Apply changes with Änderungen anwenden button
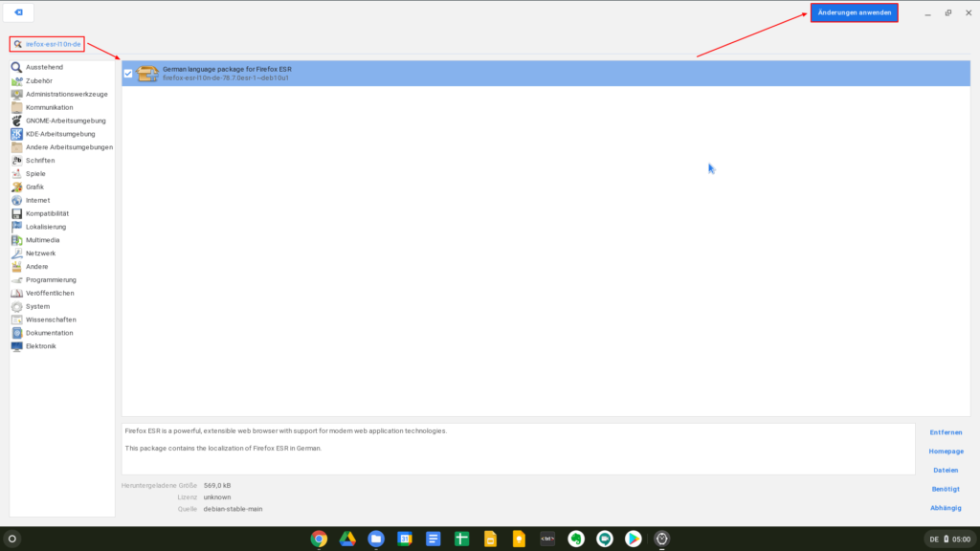This screenshot has width=980, height=551. point(855,12)
